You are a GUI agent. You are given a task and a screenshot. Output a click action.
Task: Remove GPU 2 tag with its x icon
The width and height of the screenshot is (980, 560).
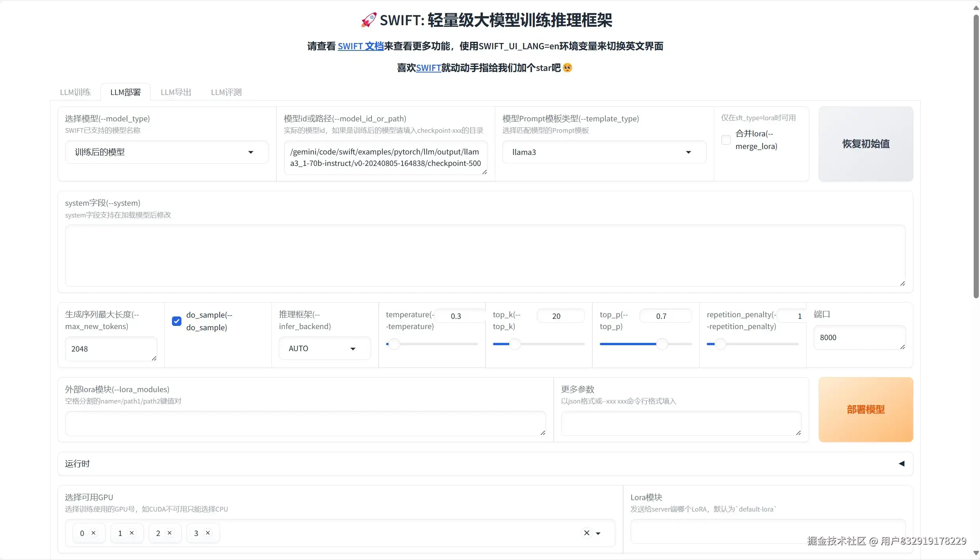coord(170,533)
